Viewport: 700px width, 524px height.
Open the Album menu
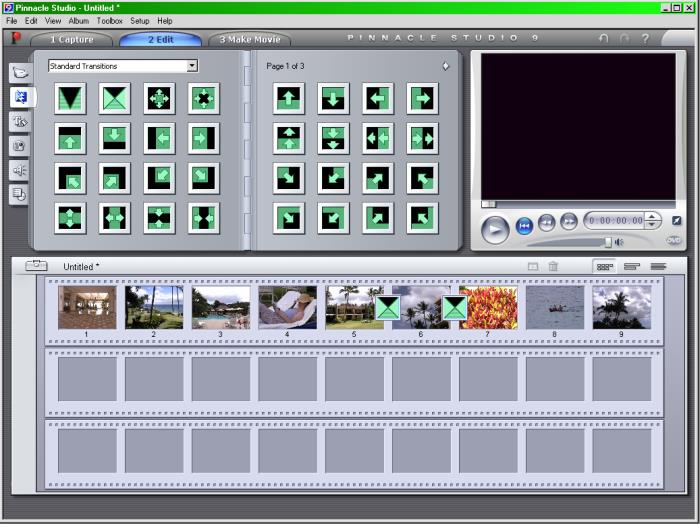[79, 21]
